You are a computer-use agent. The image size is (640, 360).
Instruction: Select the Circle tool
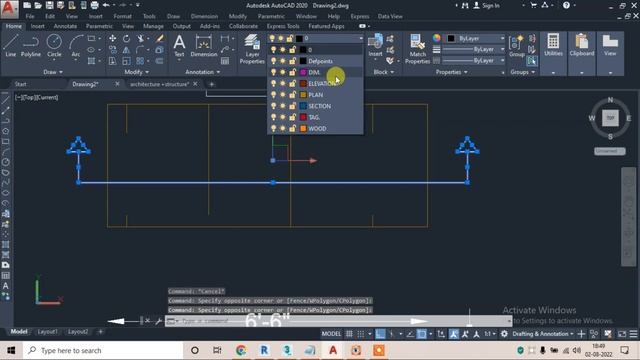coord(54,45)
